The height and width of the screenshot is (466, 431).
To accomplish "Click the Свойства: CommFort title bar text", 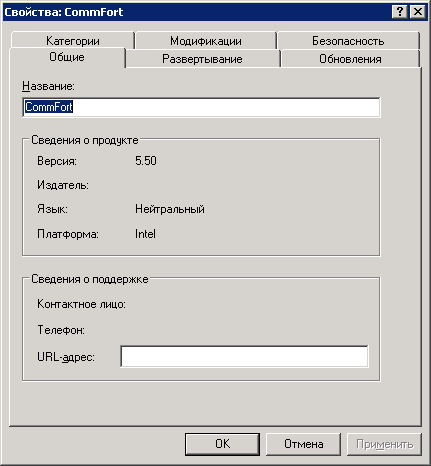I will [64, 12].
